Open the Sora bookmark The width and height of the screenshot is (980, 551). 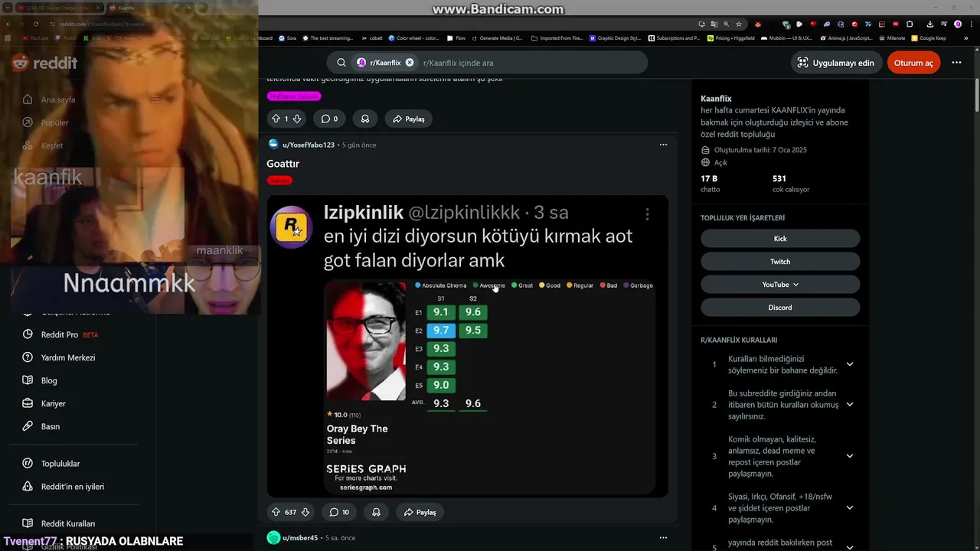[288, 37]
